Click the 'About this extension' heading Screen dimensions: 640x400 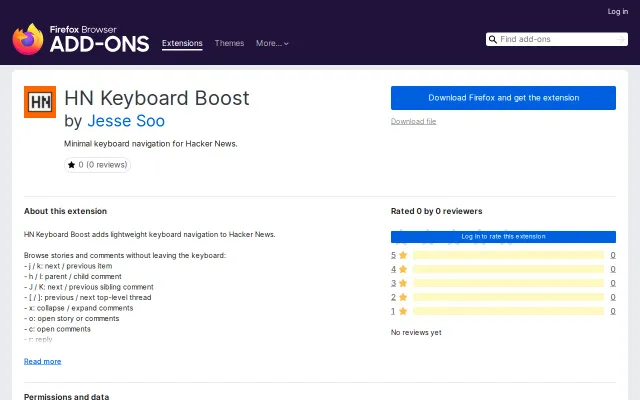coord(65,211)
